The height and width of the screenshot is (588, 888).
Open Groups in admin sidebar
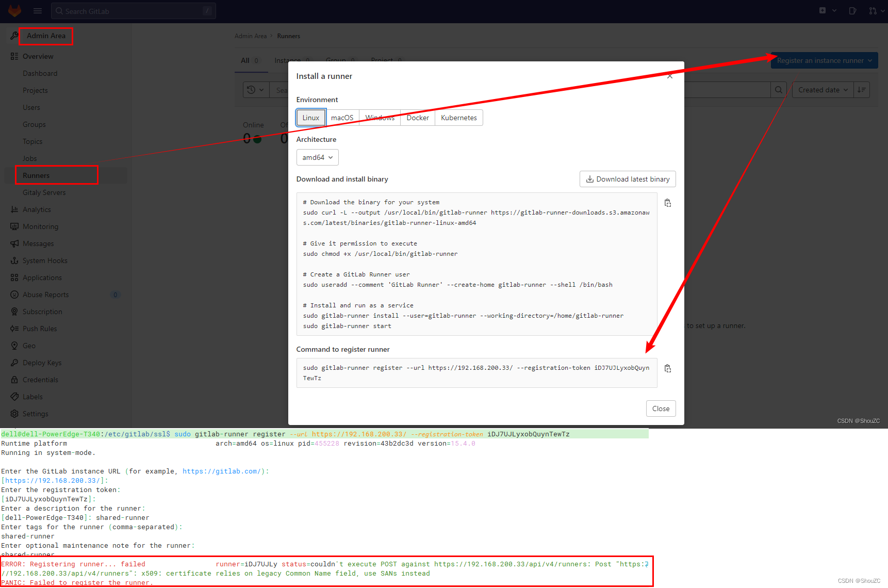(34, 124)
